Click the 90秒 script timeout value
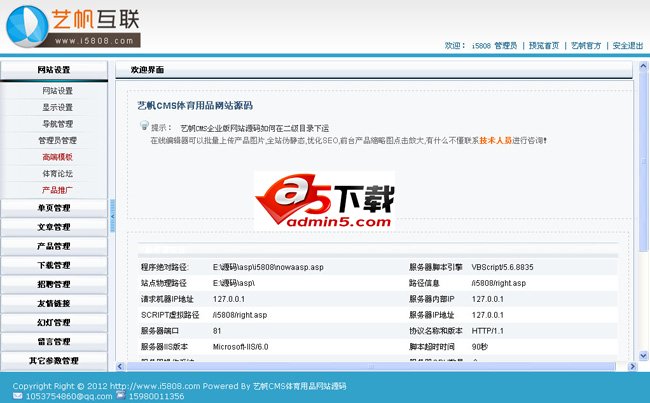 point(480,347)
